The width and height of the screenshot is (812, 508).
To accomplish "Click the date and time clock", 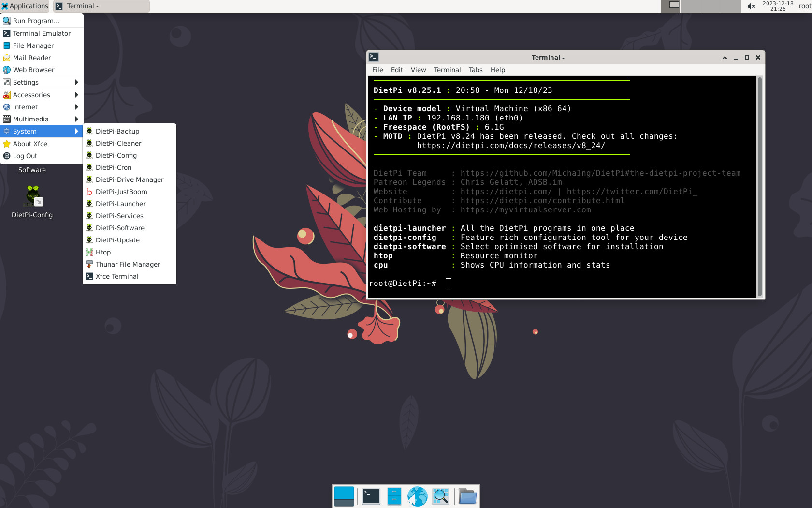I will pos(778,6).
